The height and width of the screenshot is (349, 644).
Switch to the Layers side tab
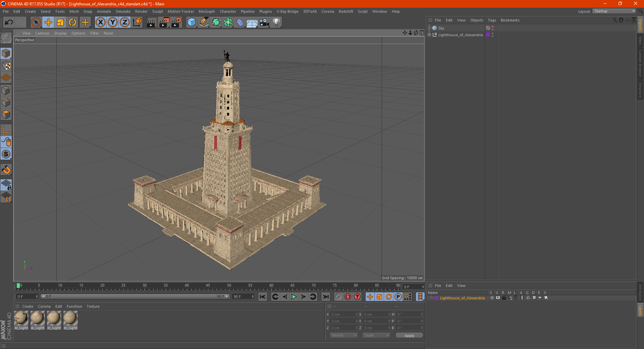pyautogui.click(x=640, y=310)
